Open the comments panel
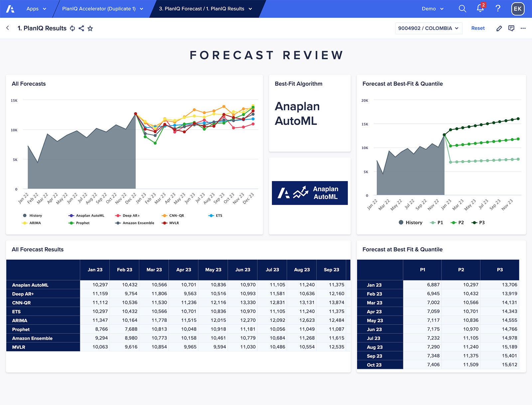The width and height of the screenshot is (532, 405). (x=511, y=28)
